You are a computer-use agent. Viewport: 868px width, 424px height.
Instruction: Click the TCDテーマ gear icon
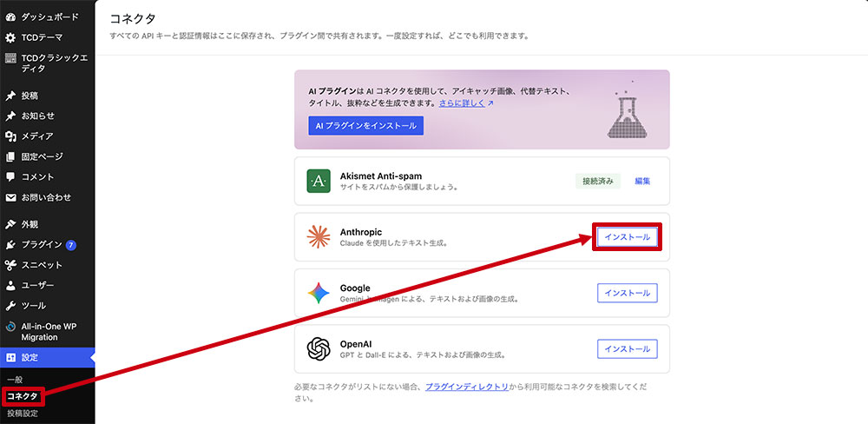10,37
